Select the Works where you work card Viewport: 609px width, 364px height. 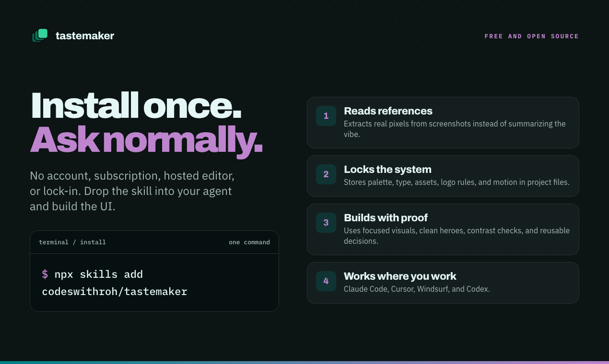(x=443, y=283)
